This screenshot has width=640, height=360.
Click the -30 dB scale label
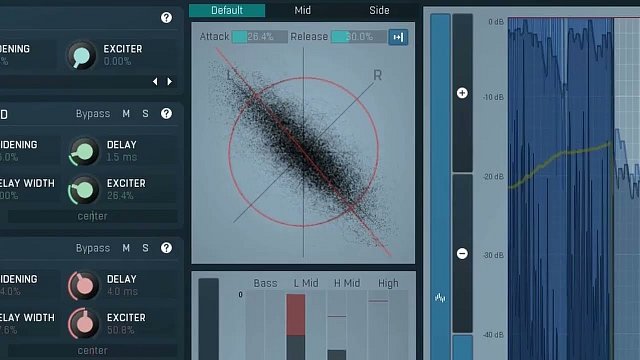click(x=493, y=255)
